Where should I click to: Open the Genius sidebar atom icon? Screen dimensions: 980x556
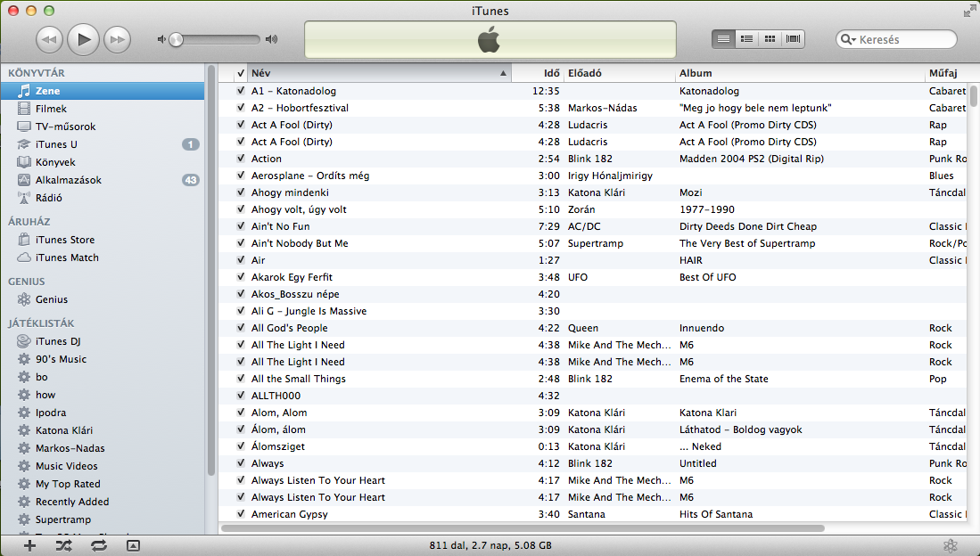click(x=950, y=545)
